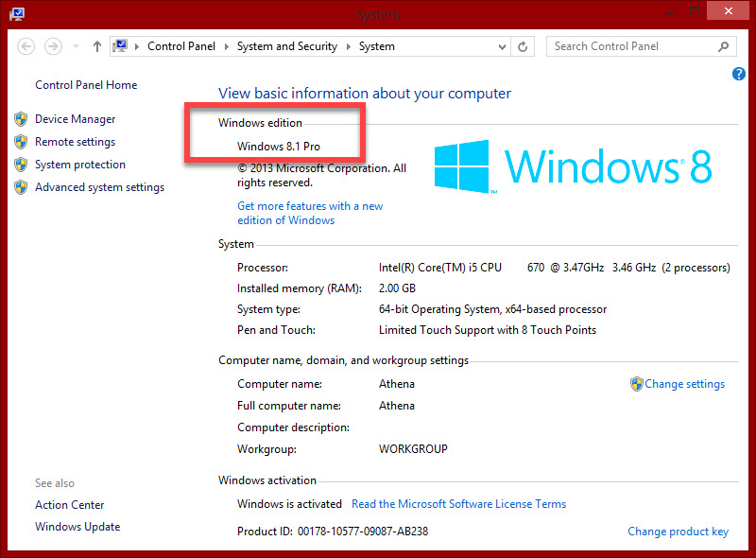Open Windows Update under See also
Viewport: 756px width, 558px height.
point(77,527)
